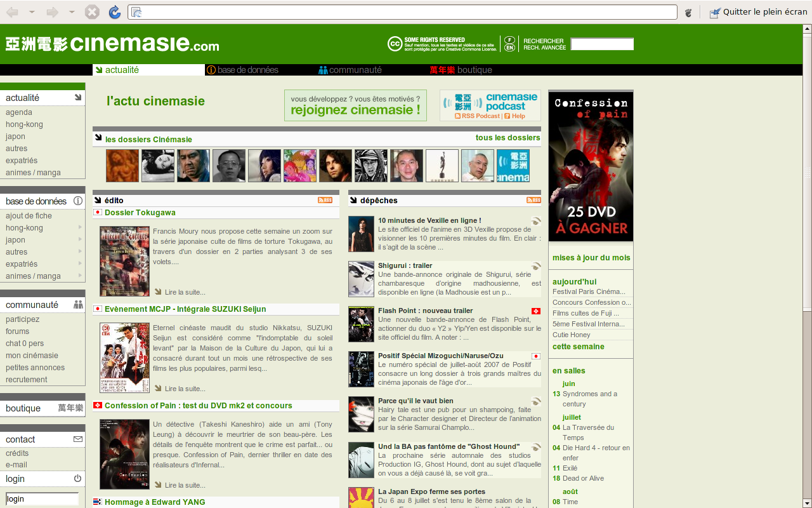
Task: Click the Creative Commons license icon
Action: 395,43
